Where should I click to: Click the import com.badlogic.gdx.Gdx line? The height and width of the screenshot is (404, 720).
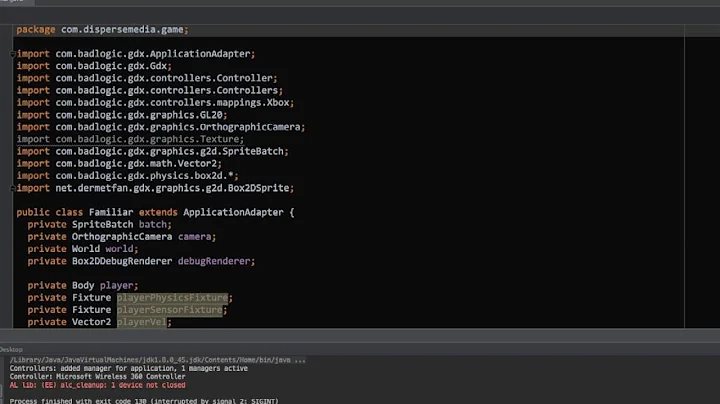pos(94,66)
